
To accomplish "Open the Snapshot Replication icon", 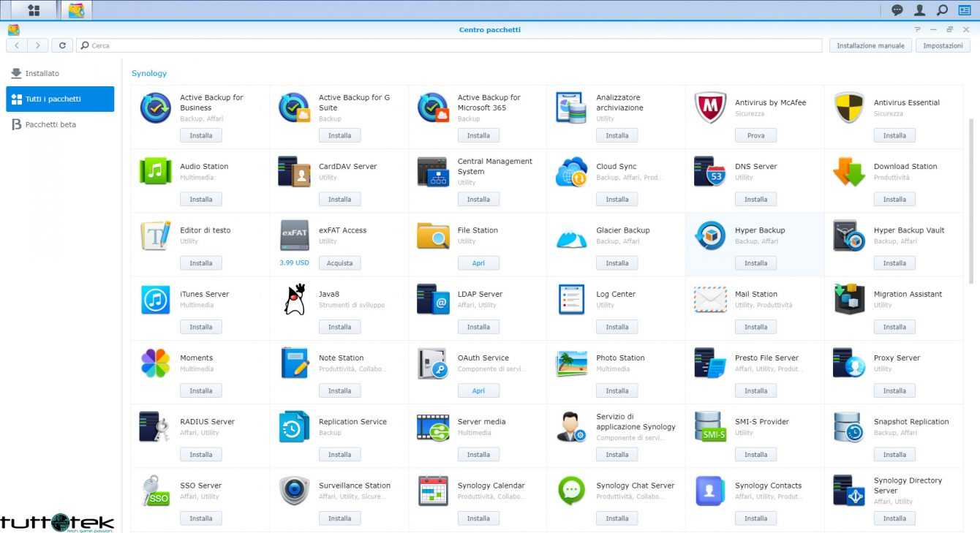I will tap(849, 427).
